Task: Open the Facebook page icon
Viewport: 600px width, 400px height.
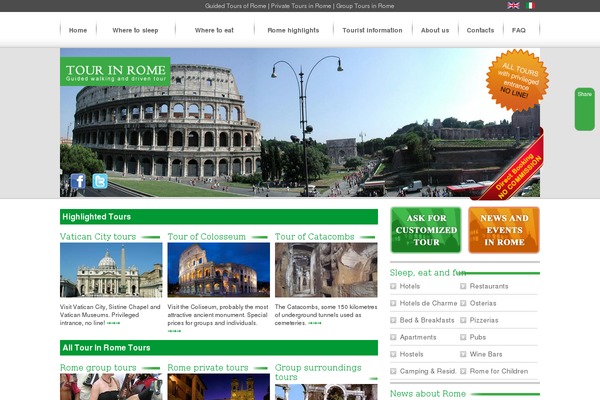Action: 78,181
